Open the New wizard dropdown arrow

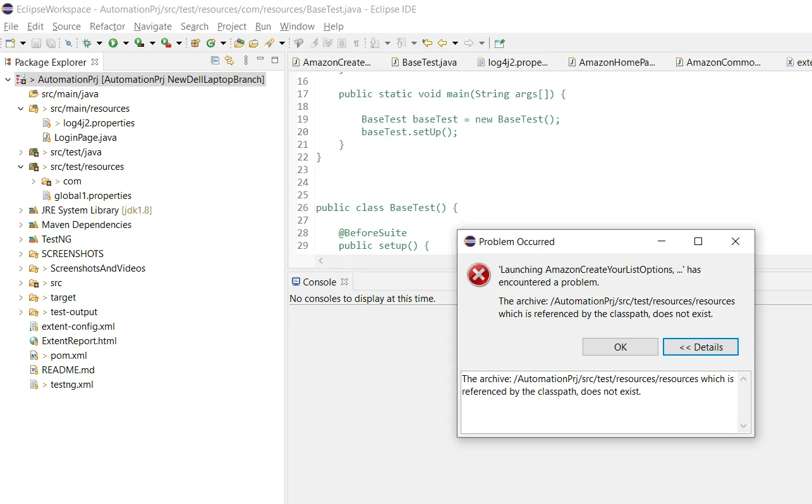coord(23,43)
